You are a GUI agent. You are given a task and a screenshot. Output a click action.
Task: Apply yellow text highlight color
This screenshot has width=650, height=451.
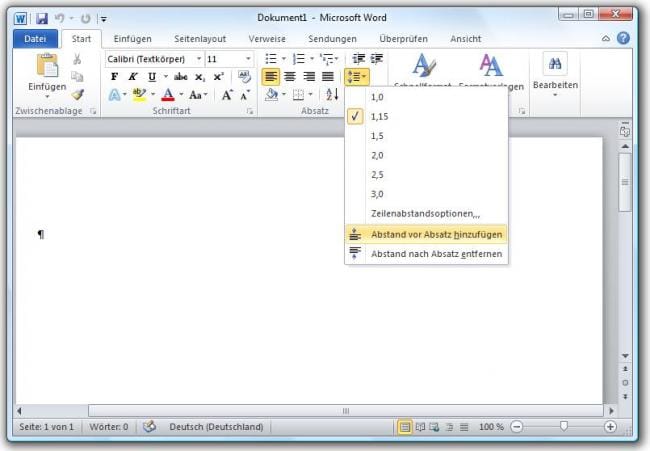pyautogui.click(x=139, y=95)
